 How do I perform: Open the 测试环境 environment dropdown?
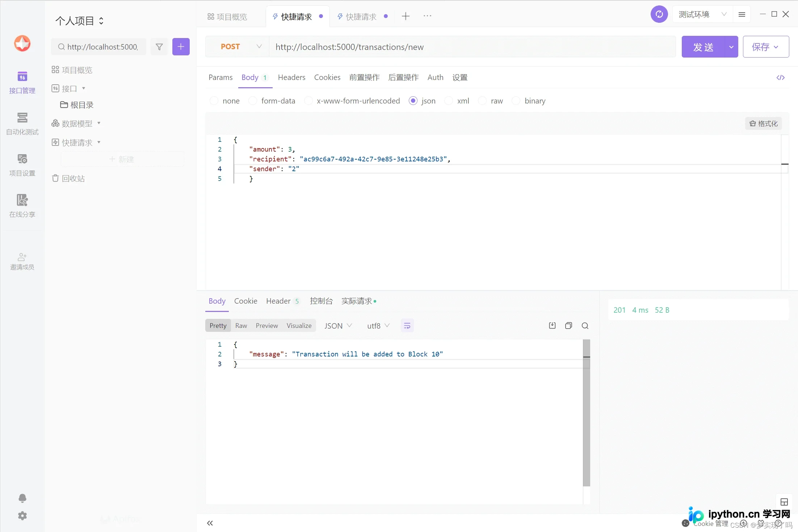click(702, 14)
